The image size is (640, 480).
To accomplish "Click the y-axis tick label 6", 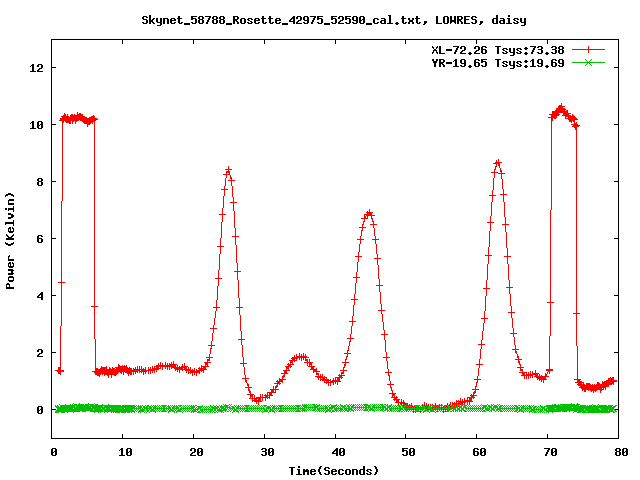I will tap(40, 239).
